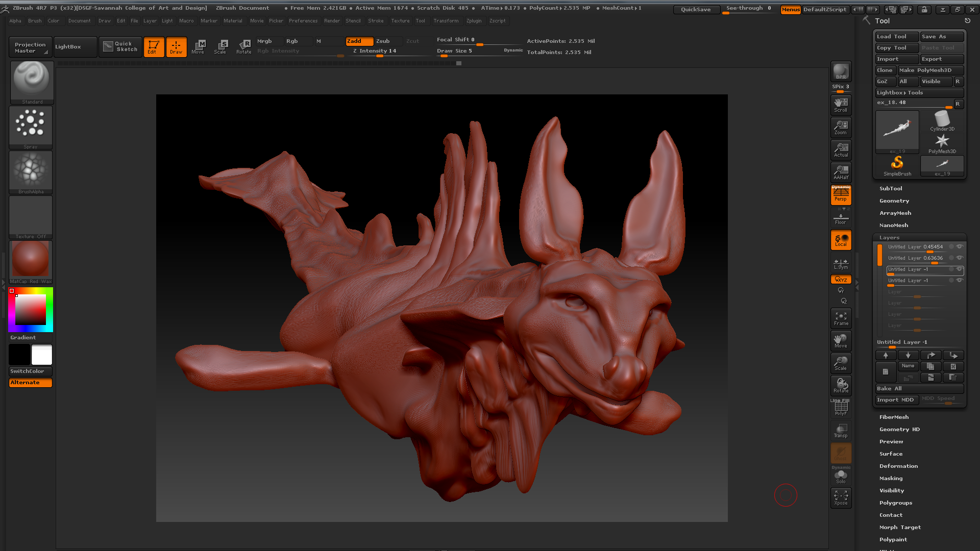Image resolution: width=980 pixels, height=551 pixels.
Task: Create a new layer with plus icon
Action: click(x=886, y=372)
